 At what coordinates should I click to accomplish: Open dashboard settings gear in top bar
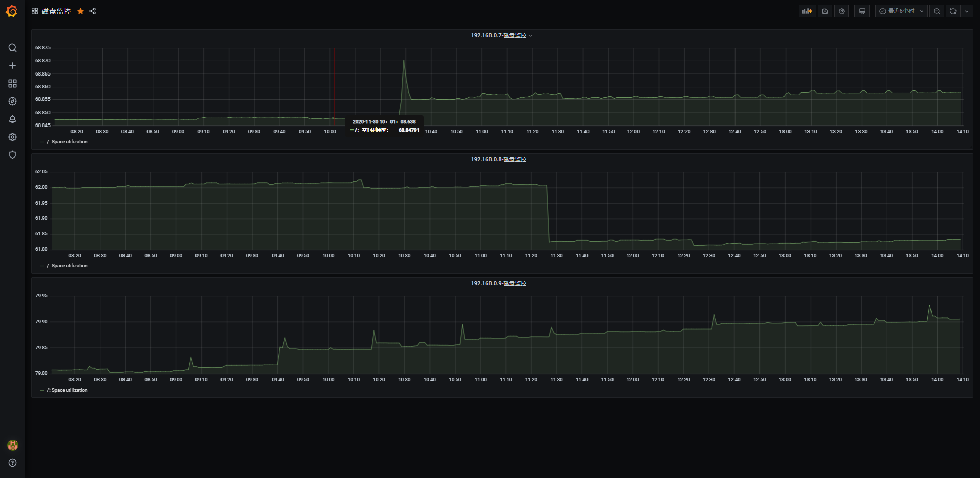tap(842, 11)
